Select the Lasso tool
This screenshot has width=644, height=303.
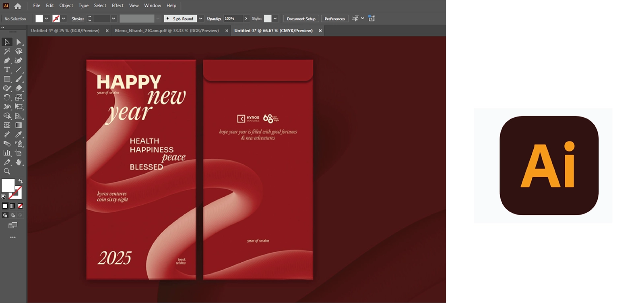[x=19, y=51]
